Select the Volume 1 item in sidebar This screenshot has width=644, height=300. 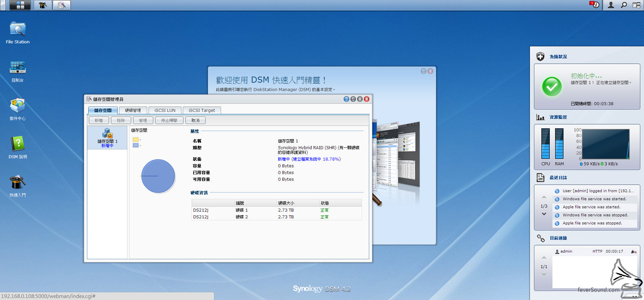click(x=107, y=138)
